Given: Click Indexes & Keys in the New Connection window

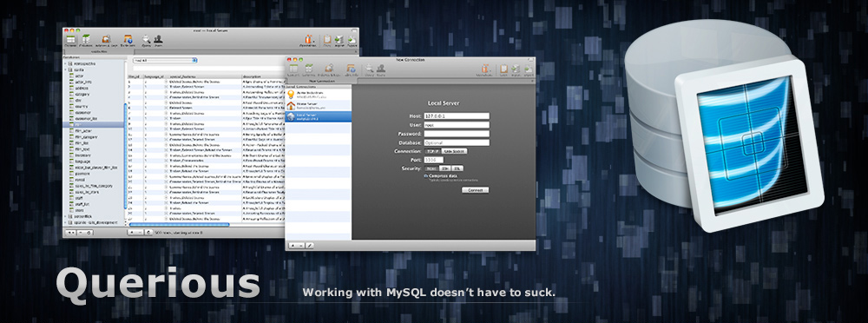Looking at the screenshot, I should 329,69.
